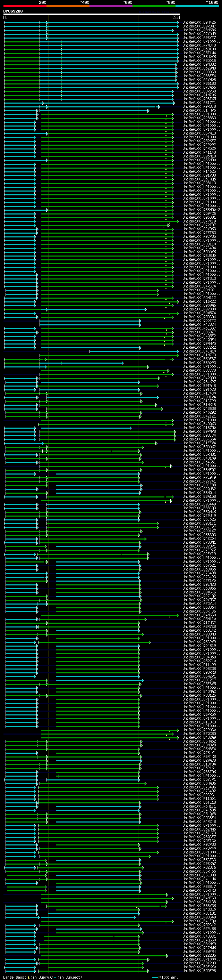
Task: Select UniRef100_Q7PXI9 label
Action: point(199,221)
